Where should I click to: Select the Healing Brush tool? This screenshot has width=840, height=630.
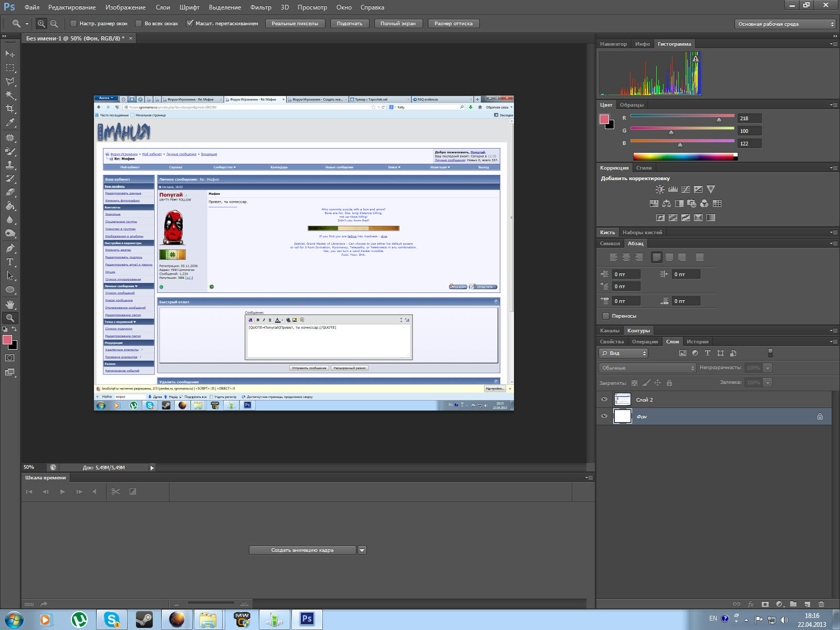coord(10,138)
